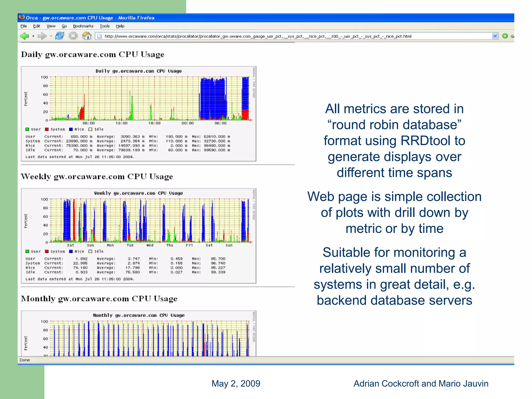This screenshot has height=399, width=532.
Task: Click the 'May 2, 2009' slide date
Action: click(236, 383)
